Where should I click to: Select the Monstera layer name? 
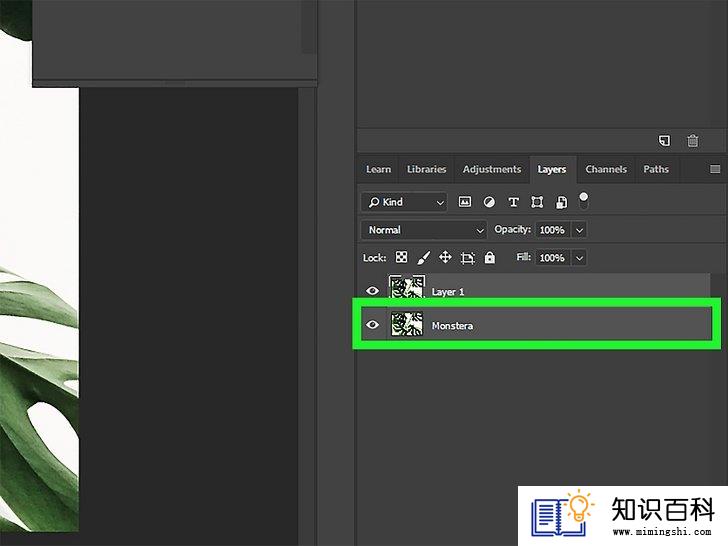click(453, 326)
